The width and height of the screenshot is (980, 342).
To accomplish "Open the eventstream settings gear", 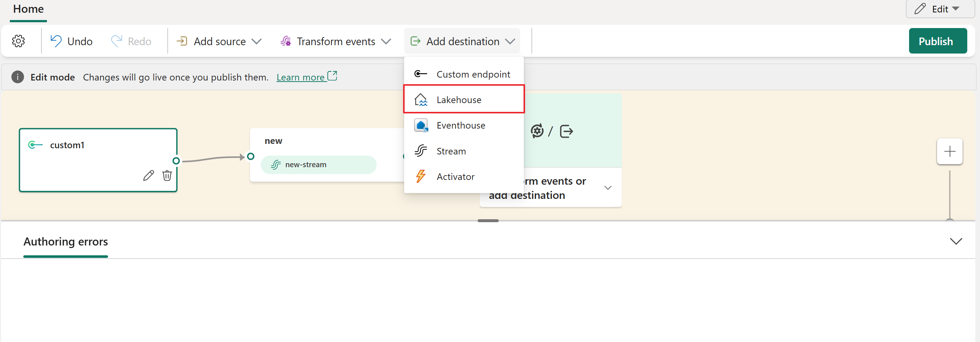I will pyautogui.click(x=18, y=41).
